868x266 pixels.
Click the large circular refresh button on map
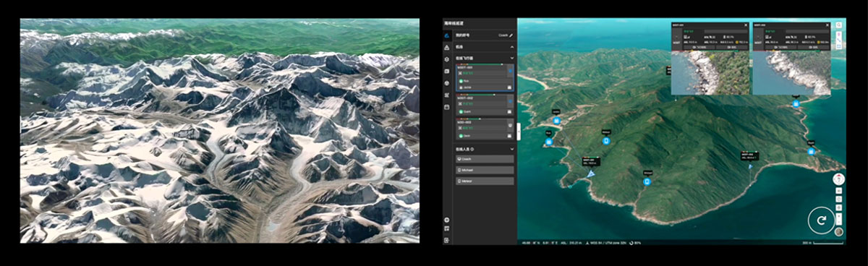pos(822,220)
